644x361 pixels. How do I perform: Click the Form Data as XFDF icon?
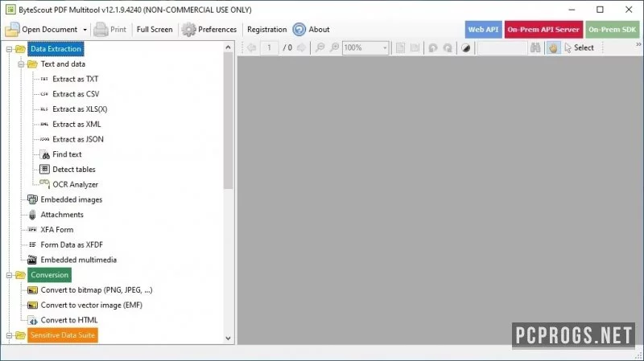point(32,244)
